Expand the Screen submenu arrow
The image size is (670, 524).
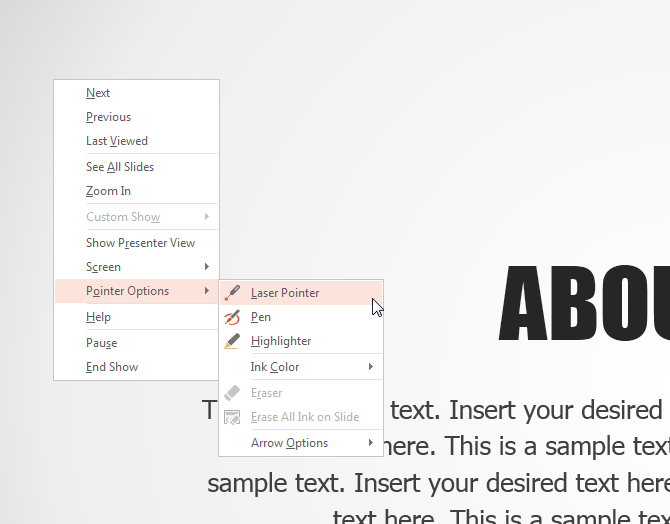click(x=207, y=267)
